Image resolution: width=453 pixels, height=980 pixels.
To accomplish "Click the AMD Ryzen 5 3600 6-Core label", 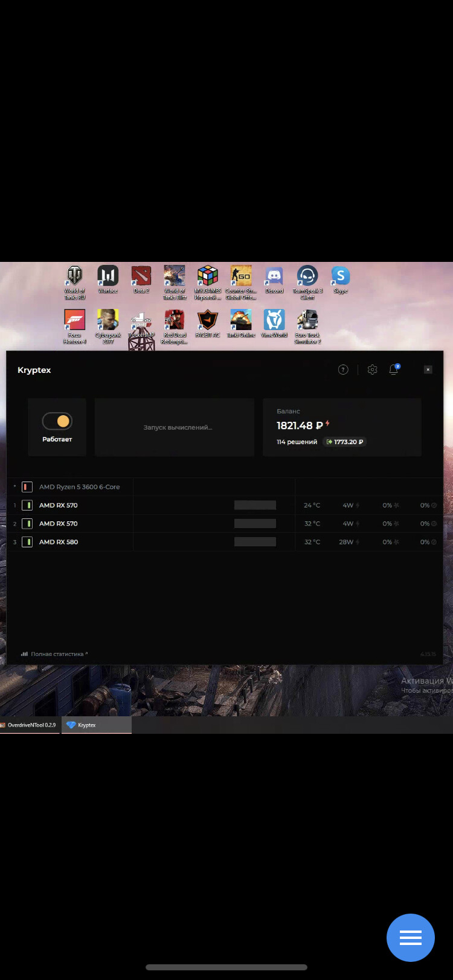I will tap(80, 486).
